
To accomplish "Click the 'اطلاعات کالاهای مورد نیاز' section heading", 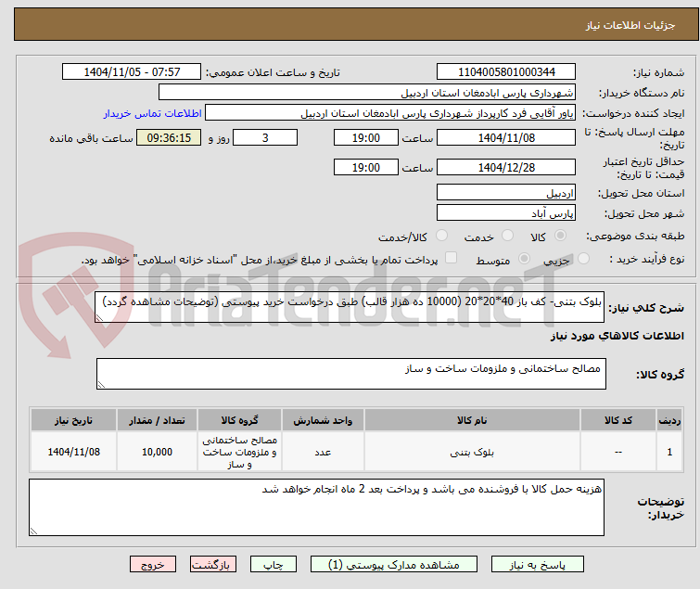I will pyautogui.click(x=617, y=336).
